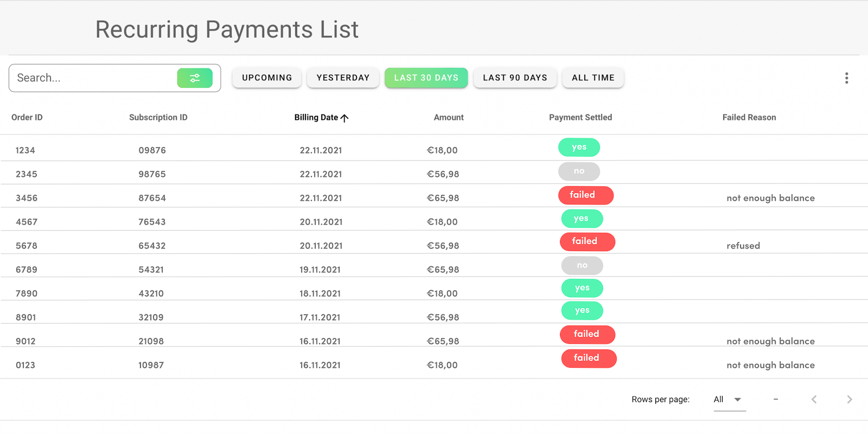Open the three-dot more options menu

(x=846, y=78)
